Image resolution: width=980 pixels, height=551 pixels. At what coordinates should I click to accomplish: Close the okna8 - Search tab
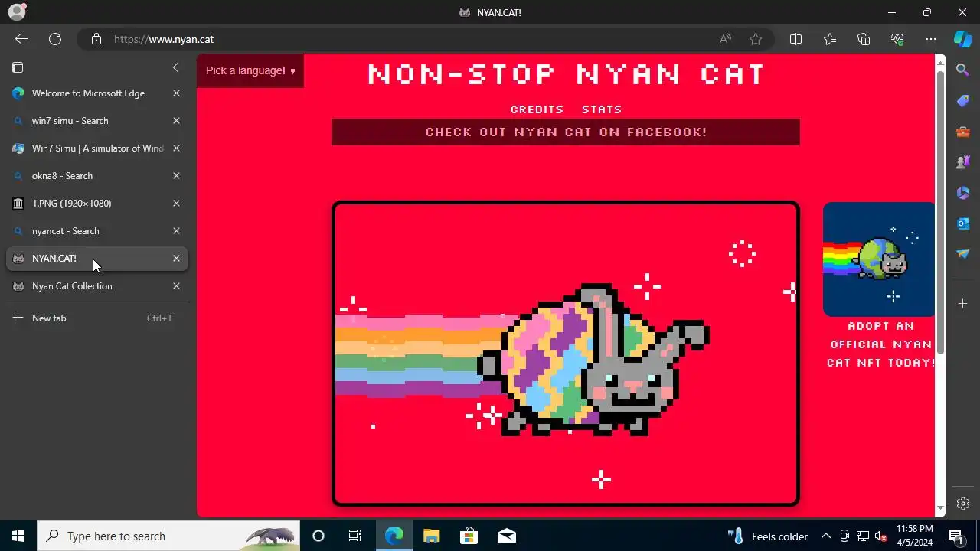click(x=176, y=176)
